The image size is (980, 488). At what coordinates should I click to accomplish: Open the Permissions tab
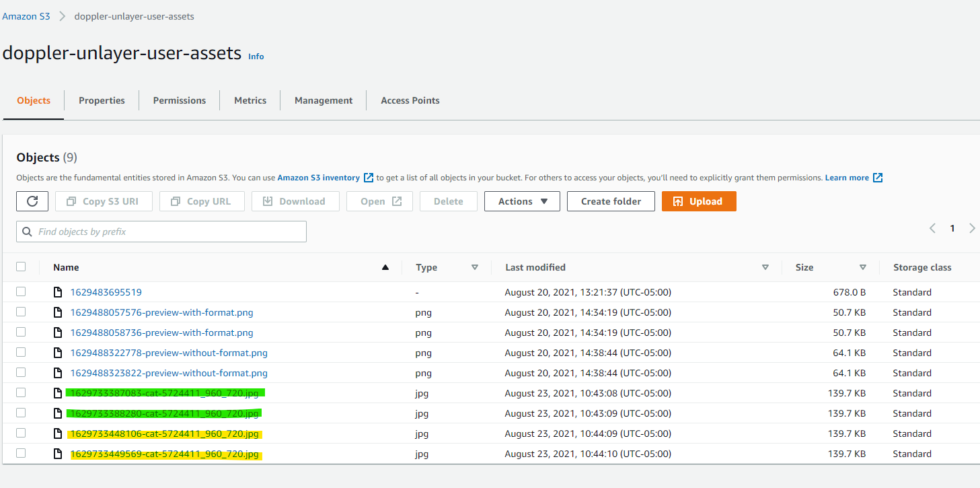(x=180, y=100)
